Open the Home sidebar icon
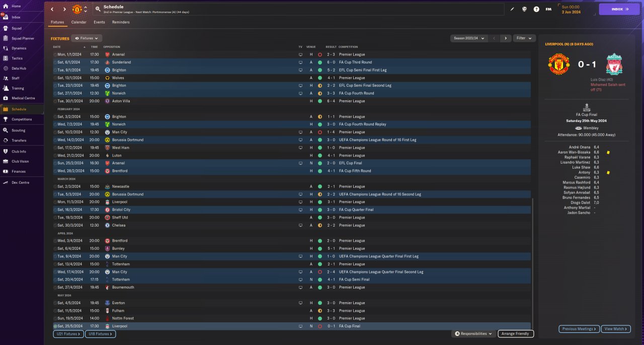Image resolution: width=644 pixels, height=345 pixels. coord(6,6)
